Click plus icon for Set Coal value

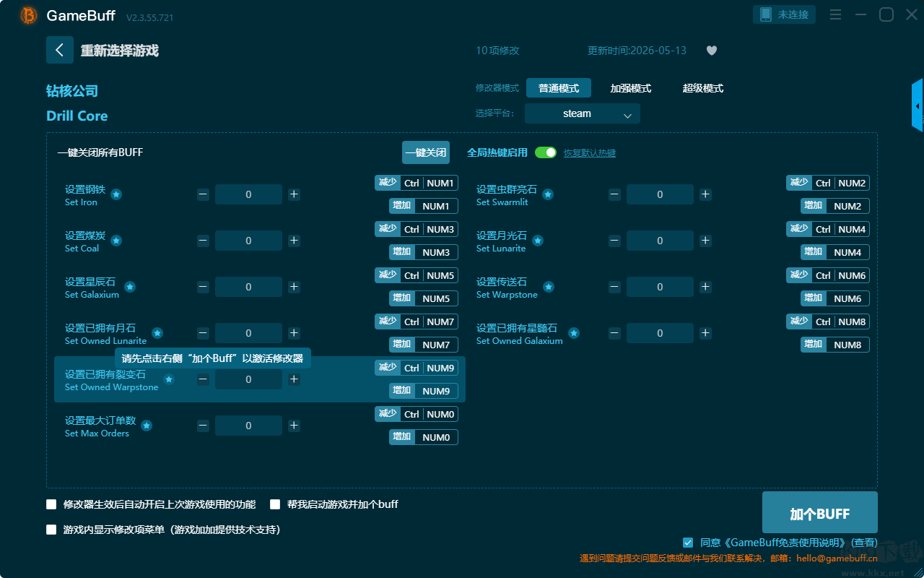coord(294,241)
